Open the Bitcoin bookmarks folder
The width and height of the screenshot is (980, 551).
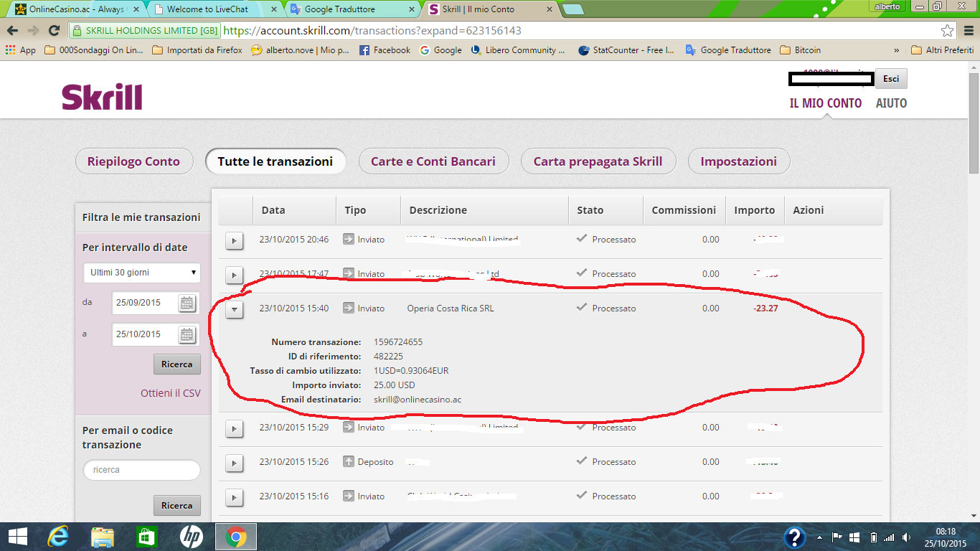[800, 50]
